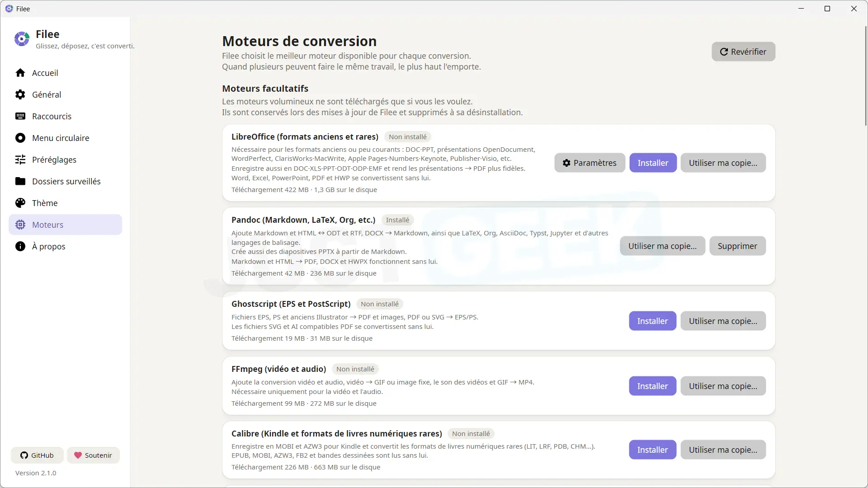868x488 pixels.
Task: Choose Utiliser ma copie for Calibre
Action: 723,450
